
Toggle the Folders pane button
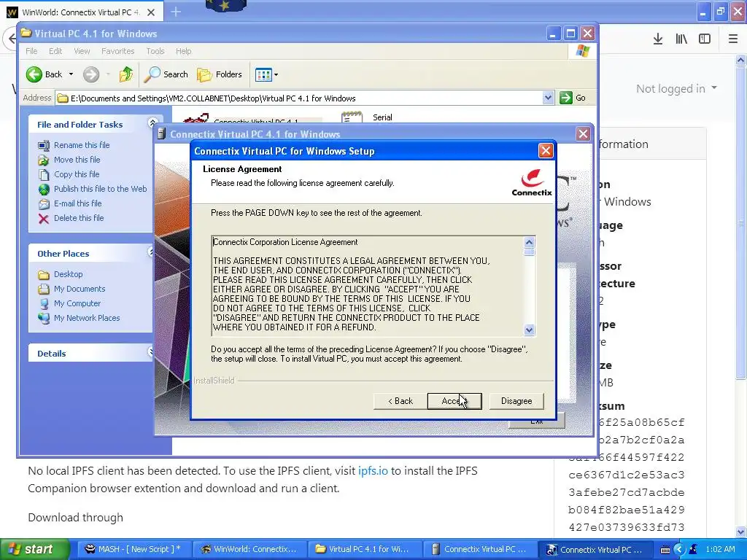(220, 74)
